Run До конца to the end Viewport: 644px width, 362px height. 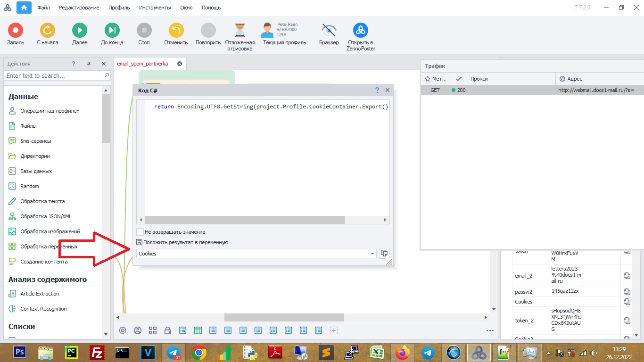(112, 31)
